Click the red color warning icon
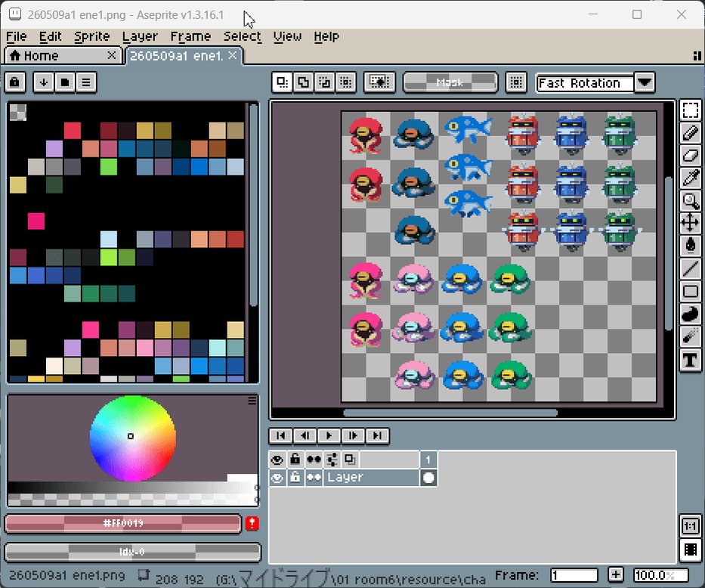This screenshot has width=705, height=588. point(252,523)
